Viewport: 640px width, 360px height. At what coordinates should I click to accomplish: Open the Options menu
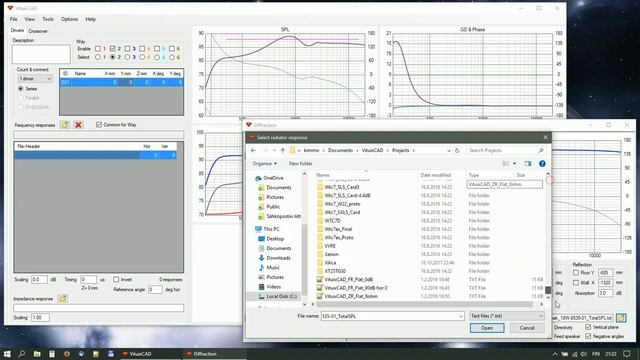[x=69, y=19]
